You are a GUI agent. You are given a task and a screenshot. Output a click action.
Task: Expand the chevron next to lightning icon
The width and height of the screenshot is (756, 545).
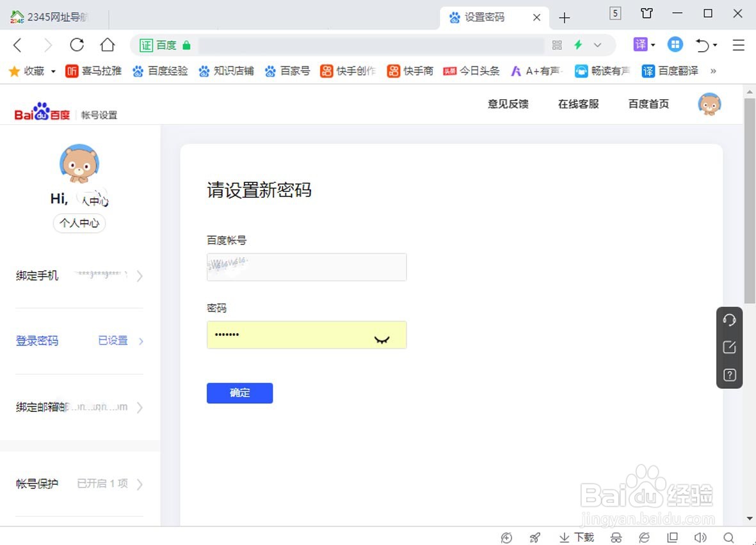coord(597,44)
